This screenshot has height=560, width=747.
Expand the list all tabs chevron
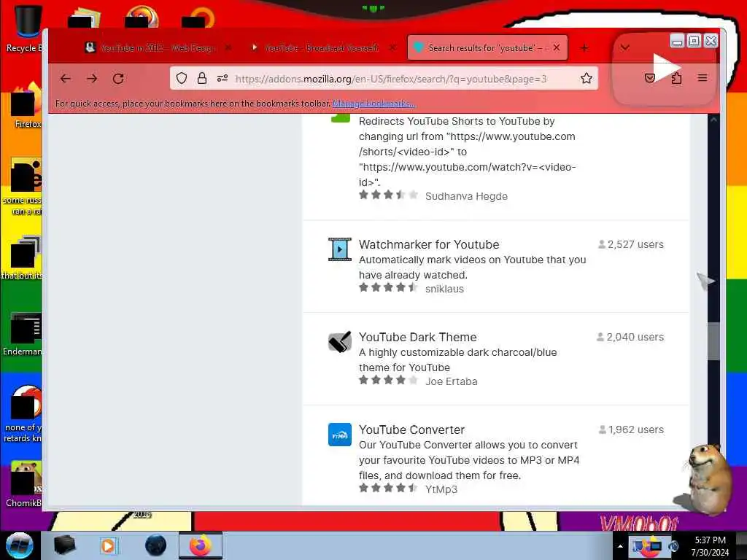coord(625,47)
